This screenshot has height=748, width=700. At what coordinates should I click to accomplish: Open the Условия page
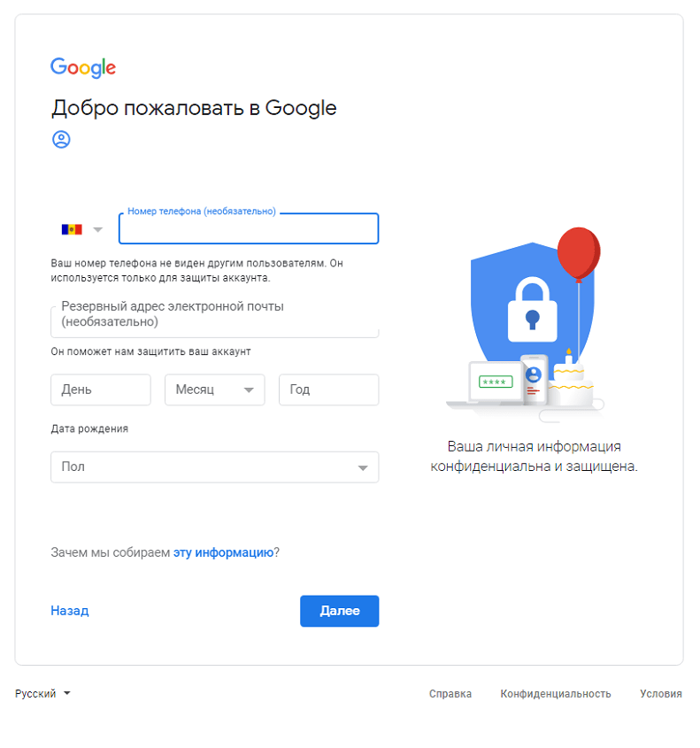click(660, 694)
